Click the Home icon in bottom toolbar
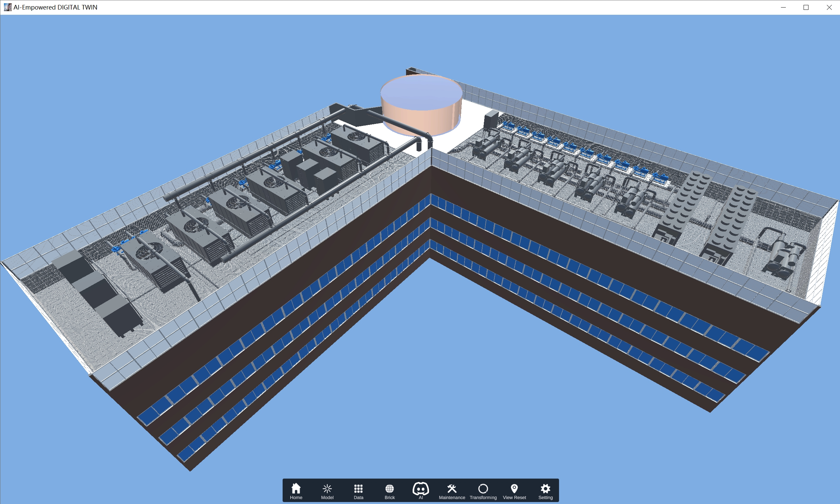The width and height of the screenshot is (840, 504). point(296,491)
